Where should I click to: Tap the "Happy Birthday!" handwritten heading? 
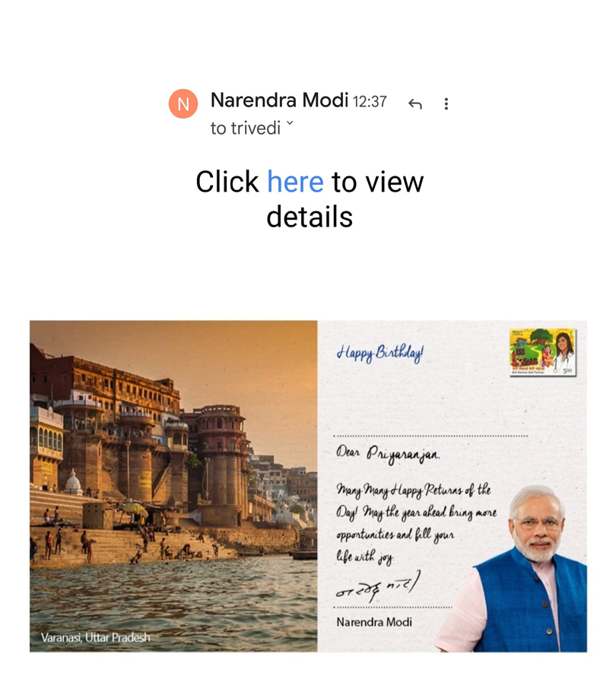pyautogui.click(x=380, y=353)
